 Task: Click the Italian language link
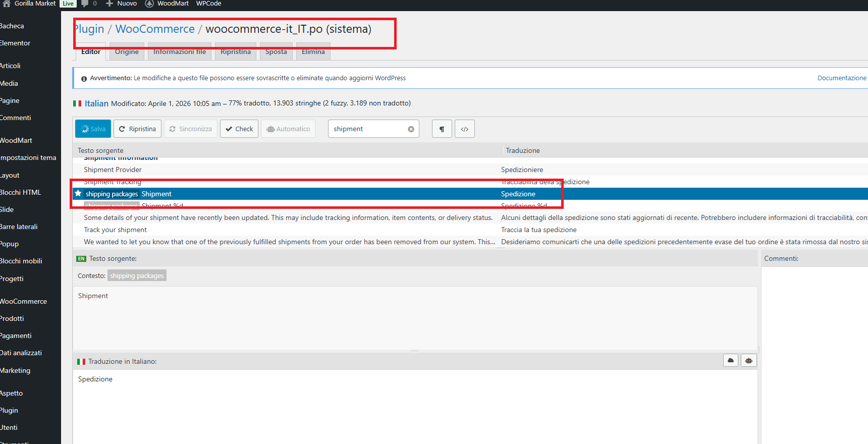[x=96, y=103]
